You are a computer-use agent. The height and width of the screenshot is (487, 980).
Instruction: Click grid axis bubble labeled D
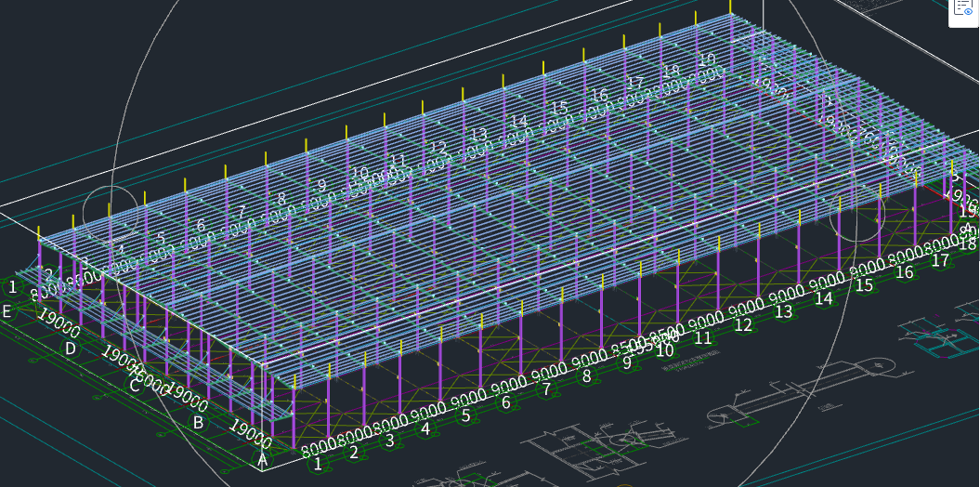click(71, 349)
